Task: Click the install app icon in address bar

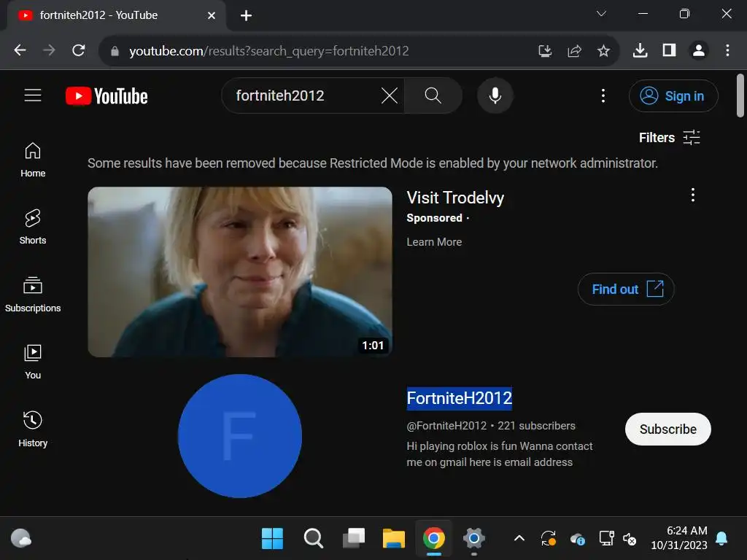Action: pyautogui.click(x=545, y=50)
